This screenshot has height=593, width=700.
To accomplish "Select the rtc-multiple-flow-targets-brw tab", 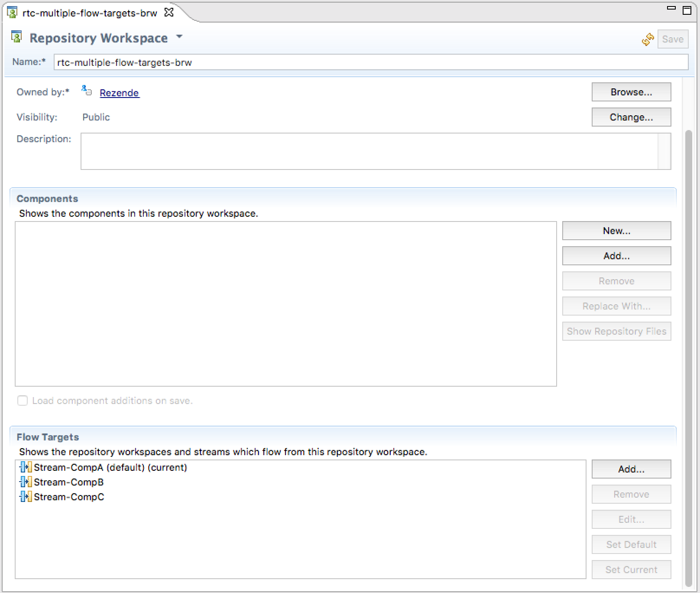I will pos(90,13).
